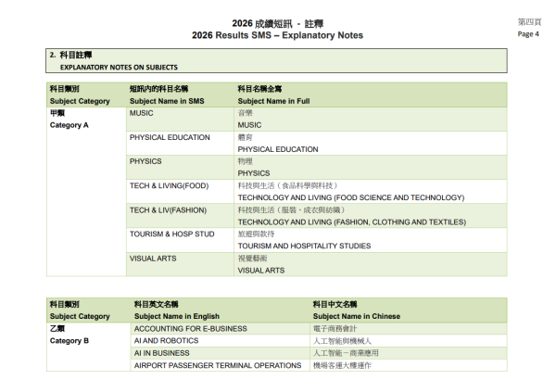This screenshot has width=556, height=392.
Task: Click the '第四頁' page label
Action: point(529,22)
